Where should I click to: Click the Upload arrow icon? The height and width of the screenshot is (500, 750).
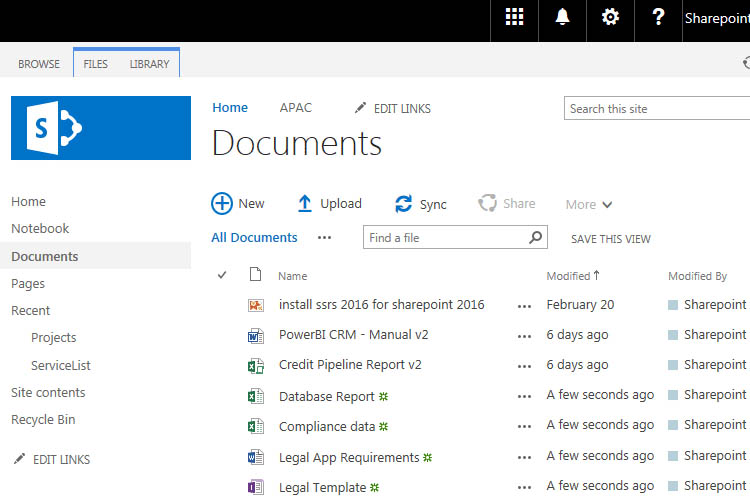coord(304,204)
